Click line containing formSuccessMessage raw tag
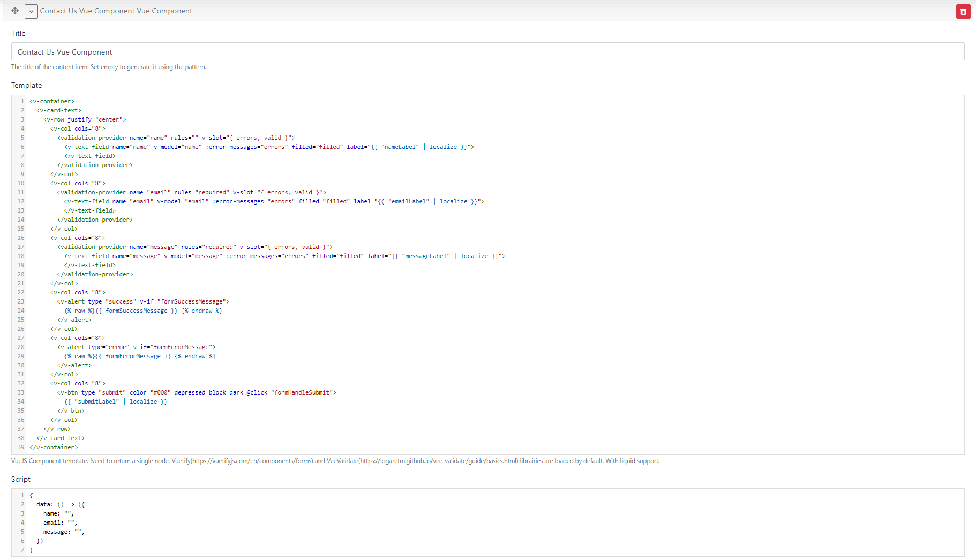 click(x=144, y=311)
